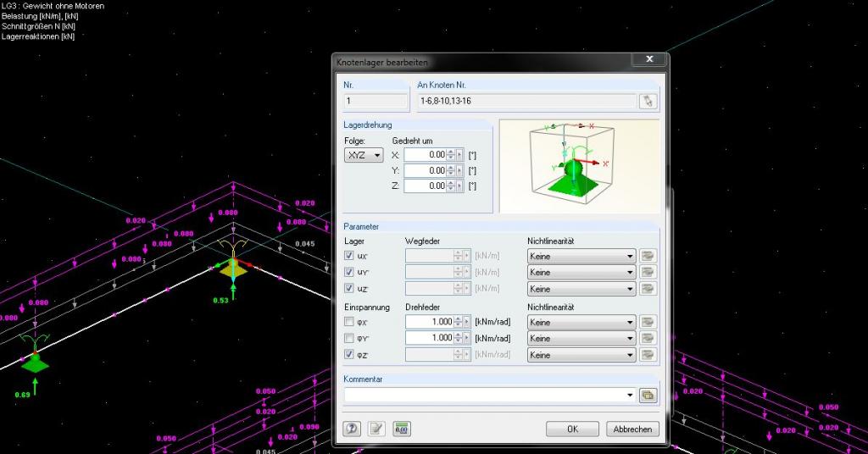Enable the φY restraint checkbox
868x454 pixels.
[x=348, y=337]
